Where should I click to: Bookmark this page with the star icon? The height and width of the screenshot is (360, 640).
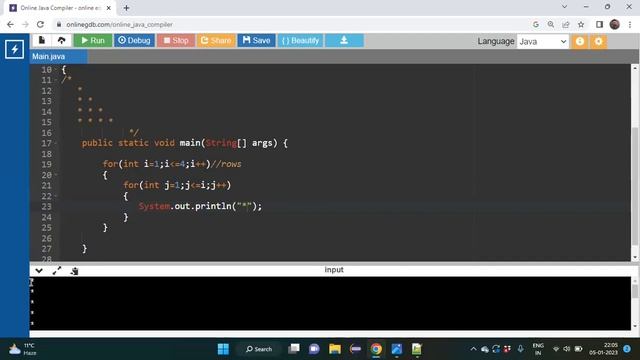pyautogui.click(x=581, y=24)
